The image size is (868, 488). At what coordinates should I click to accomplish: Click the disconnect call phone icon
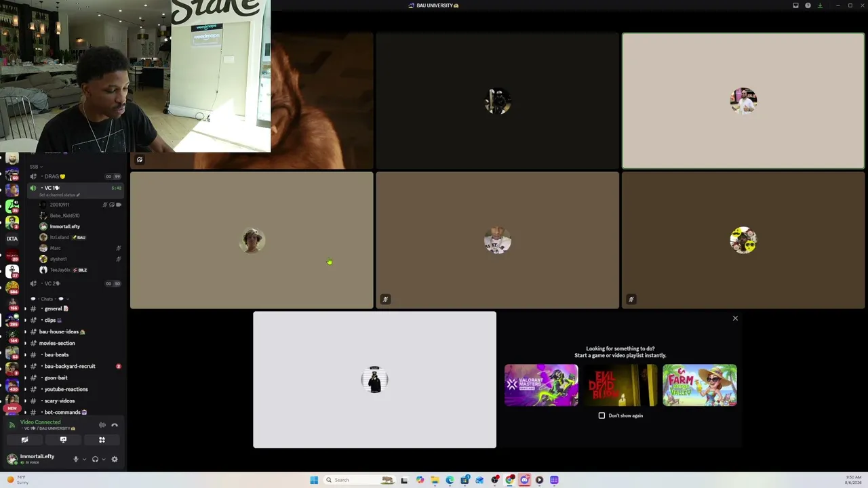click(x=115, y=425)
